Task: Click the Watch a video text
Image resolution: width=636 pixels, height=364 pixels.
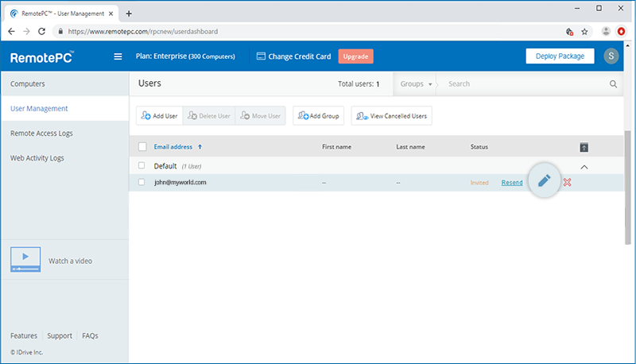Action: (70, 261)
